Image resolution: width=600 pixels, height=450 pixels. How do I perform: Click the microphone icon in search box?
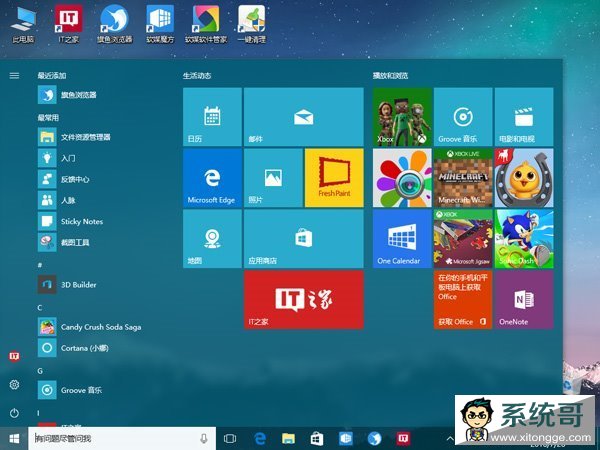(204, 439)
